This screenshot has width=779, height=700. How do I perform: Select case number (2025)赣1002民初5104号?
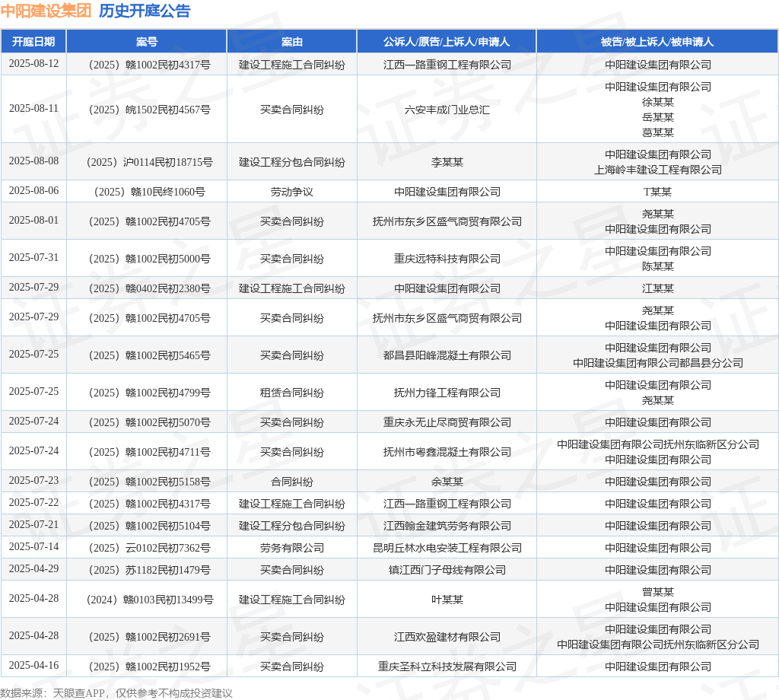click(150, 526)
